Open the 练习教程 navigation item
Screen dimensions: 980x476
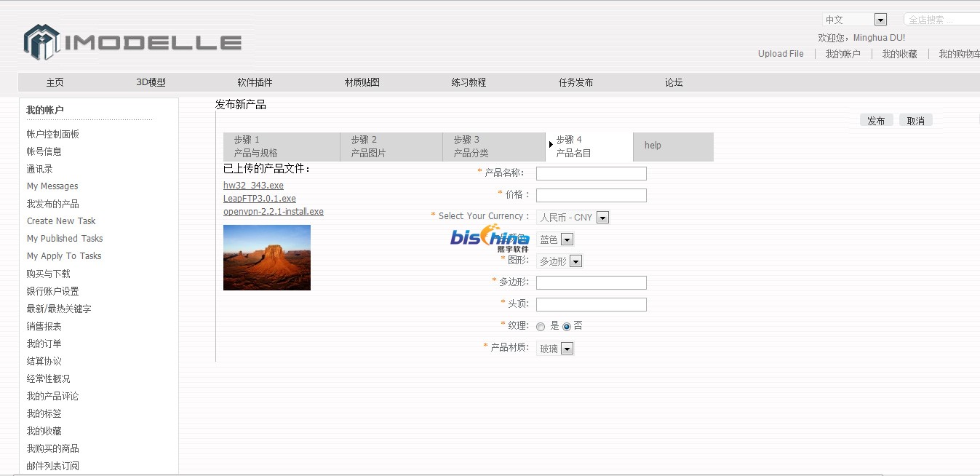click(x=469, y=82)
